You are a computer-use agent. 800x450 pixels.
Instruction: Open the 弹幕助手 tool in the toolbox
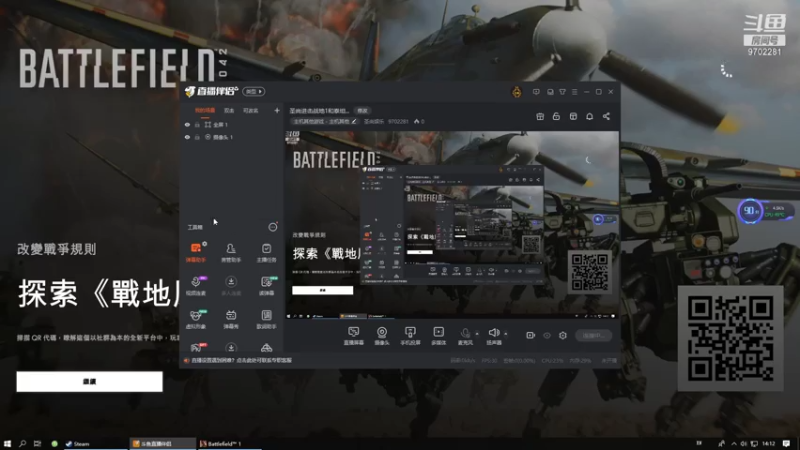[196, 252]
